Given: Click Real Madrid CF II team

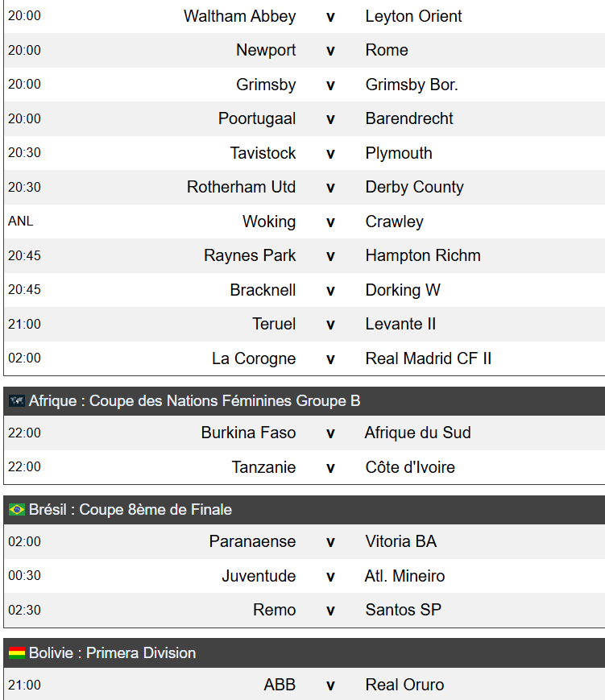Looking at the screenshot, I should pyautogui.click(x=429, y=358).
